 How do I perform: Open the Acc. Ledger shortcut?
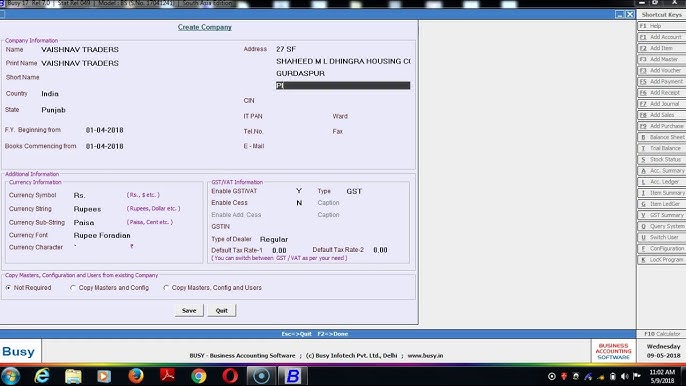pyautogui.click(x=662, y=182)
